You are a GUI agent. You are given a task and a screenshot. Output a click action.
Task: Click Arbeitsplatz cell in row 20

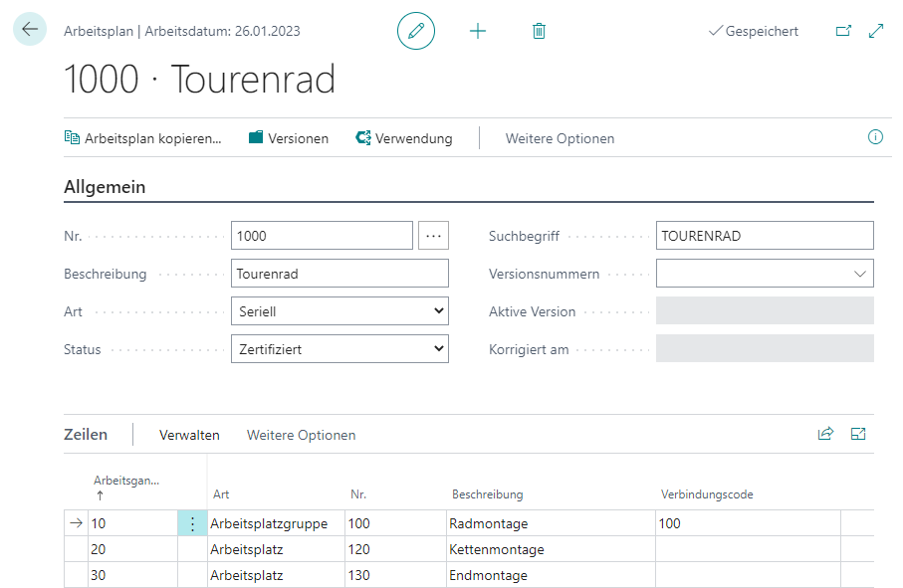click(x=276, y=549)
